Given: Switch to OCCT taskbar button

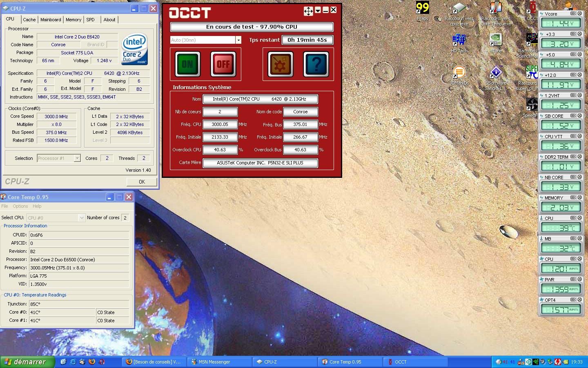Looking at the screenshot, I should tap(416, 362).
